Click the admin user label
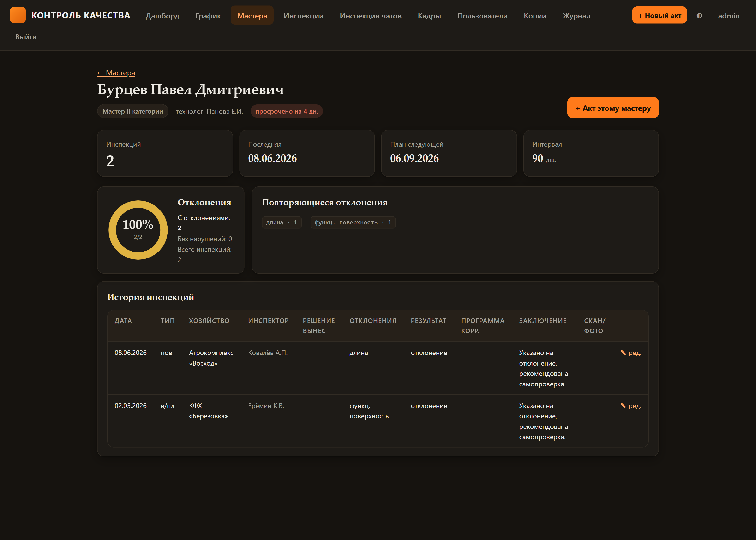Viewport: 756px width, 540px height. 728,16
